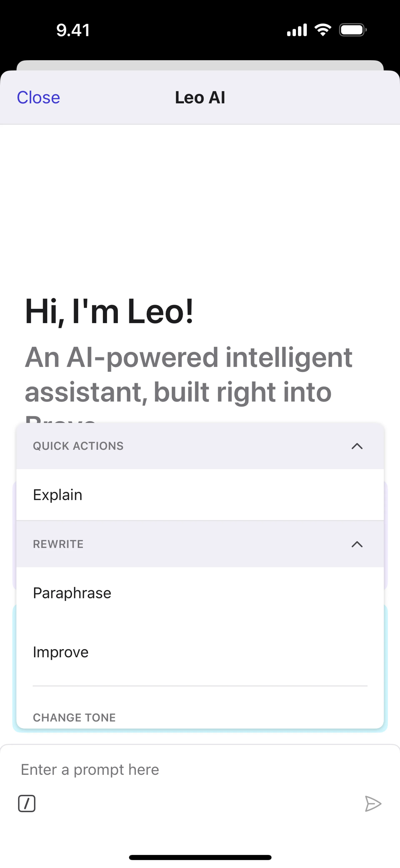Collapse the Quick Actions chevron
This screenshot has height=868, width=400.
tap(357, 446)
